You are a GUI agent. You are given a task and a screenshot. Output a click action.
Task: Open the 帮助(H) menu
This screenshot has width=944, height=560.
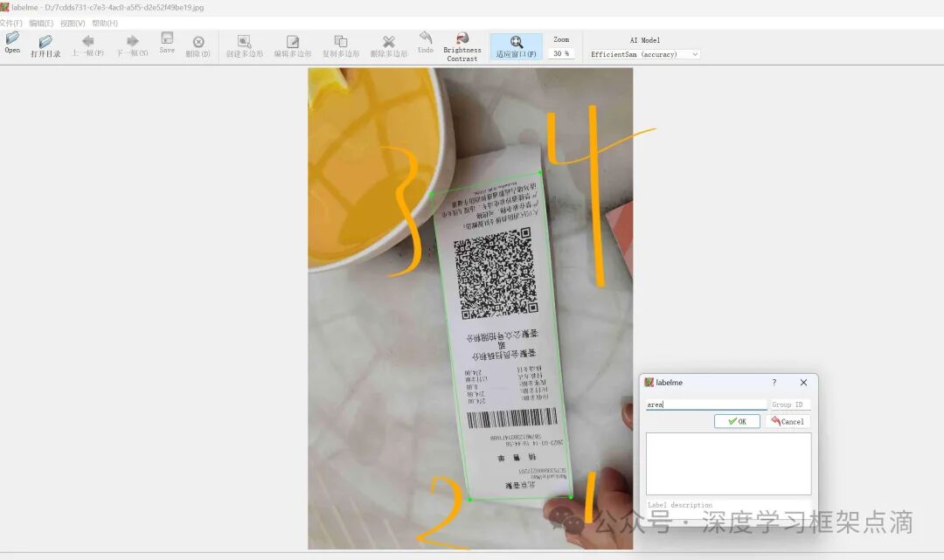pos(105,23)
